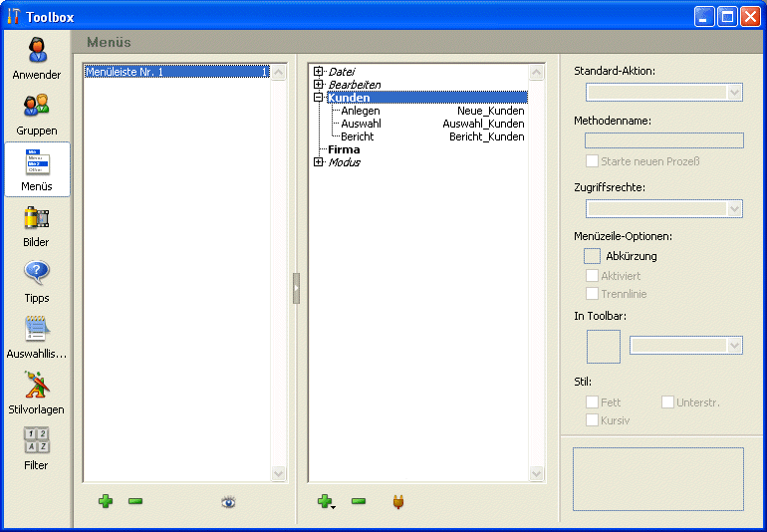This screenshot has width=767, height=532.
Task: Collapse the Kunden tree node
Action: tap(318, 98)
